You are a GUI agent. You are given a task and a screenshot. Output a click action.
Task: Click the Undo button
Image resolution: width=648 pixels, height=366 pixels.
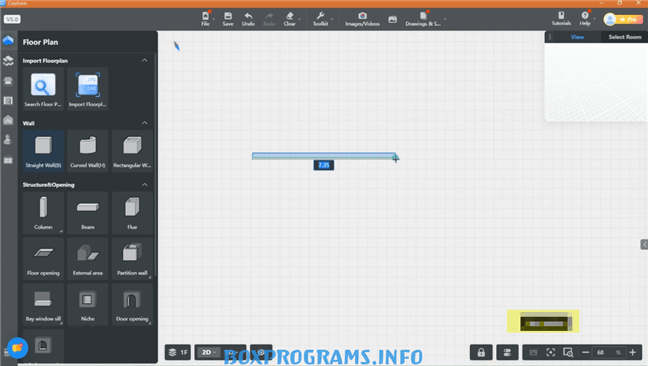[x=248, y=19]
